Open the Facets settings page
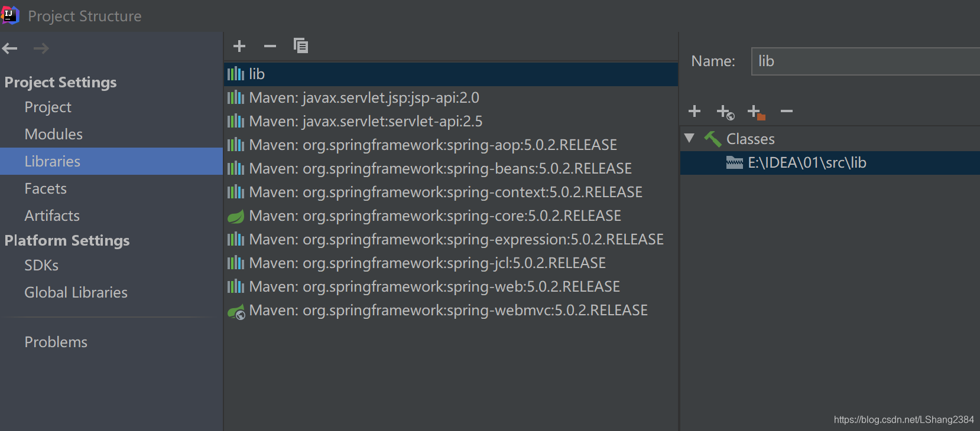This screenshot has width=980, height=431. [x=46, y=188]
